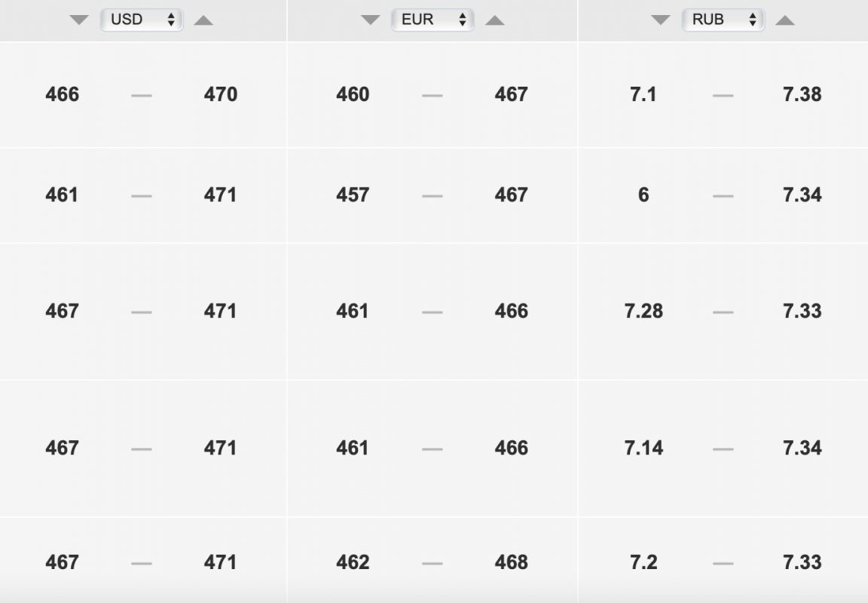Sort USD column ascending with up arrow
Image resolution: width=868 pixels, height=603 pixels.
pyautogui.click(x=203, y=20)
